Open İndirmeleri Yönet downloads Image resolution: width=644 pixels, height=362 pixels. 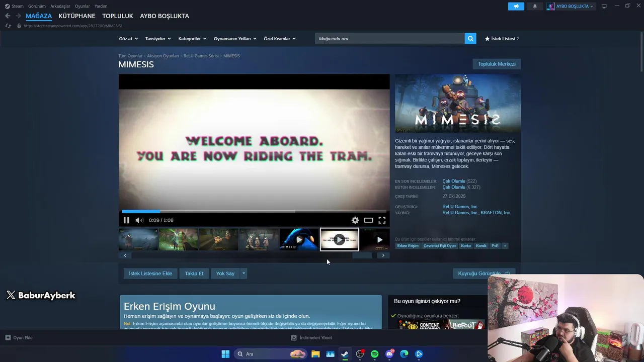(x=312, y=338)
